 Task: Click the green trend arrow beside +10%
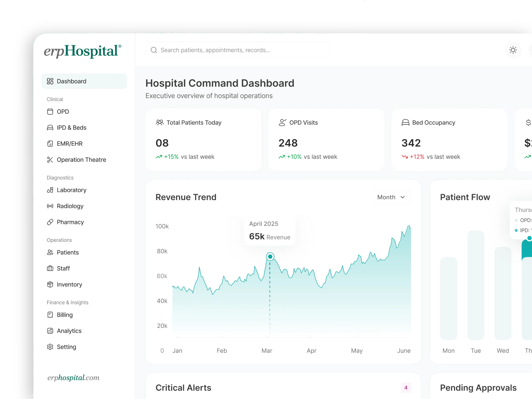pos(282,157)
